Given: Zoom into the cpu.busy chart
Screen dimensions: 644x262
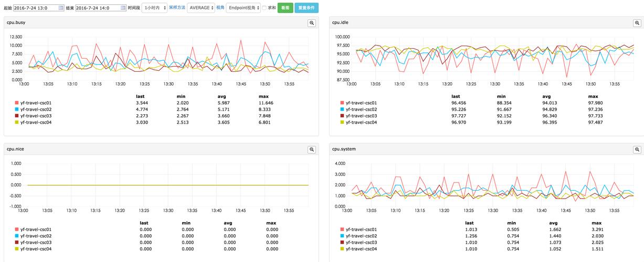Looking at the screenshot, I should tap(311, 23).
